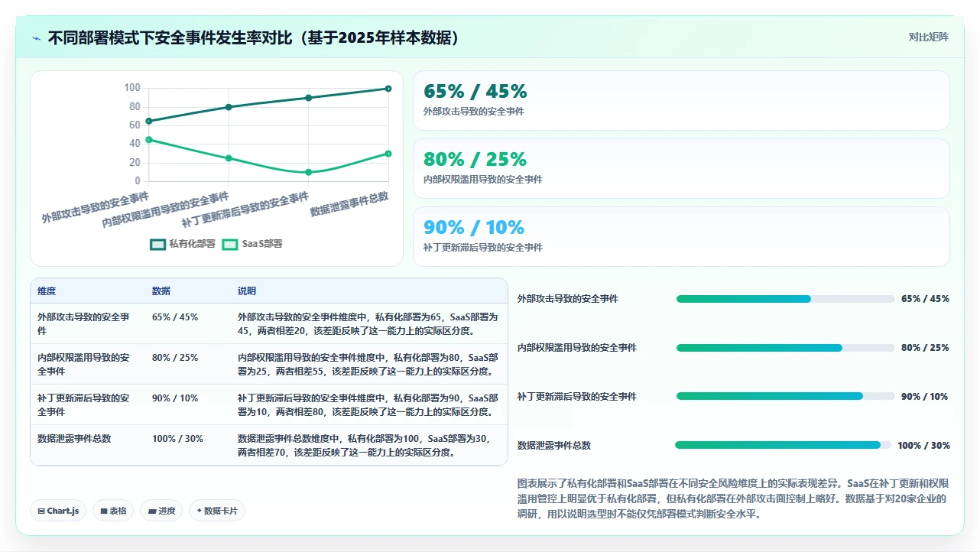This screenshot has height=552, width=980.
Task: Click the 80% / 25% progress value label
Action: click(926, 348)
